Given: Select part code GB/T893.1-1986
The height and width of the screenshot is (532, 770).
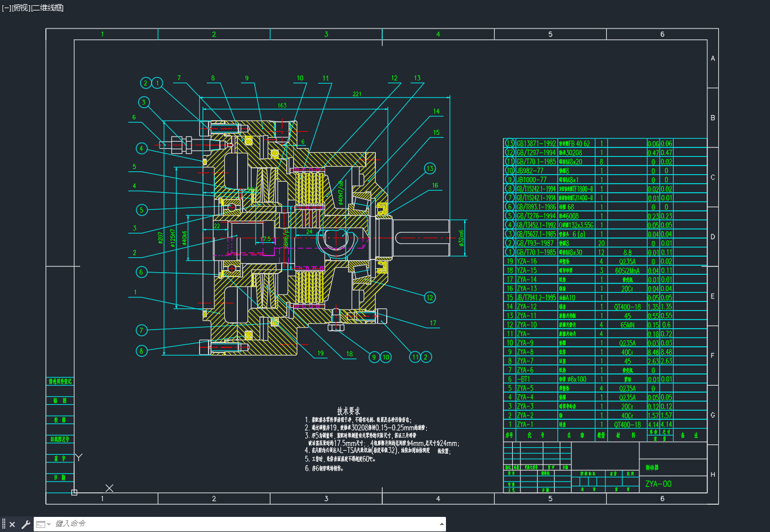Looking at the screenshot, I should 537,207.
